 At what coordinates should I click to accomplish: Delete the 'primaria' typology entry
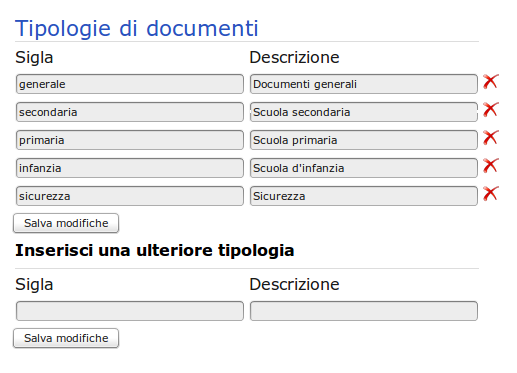(x=490, y=138)
